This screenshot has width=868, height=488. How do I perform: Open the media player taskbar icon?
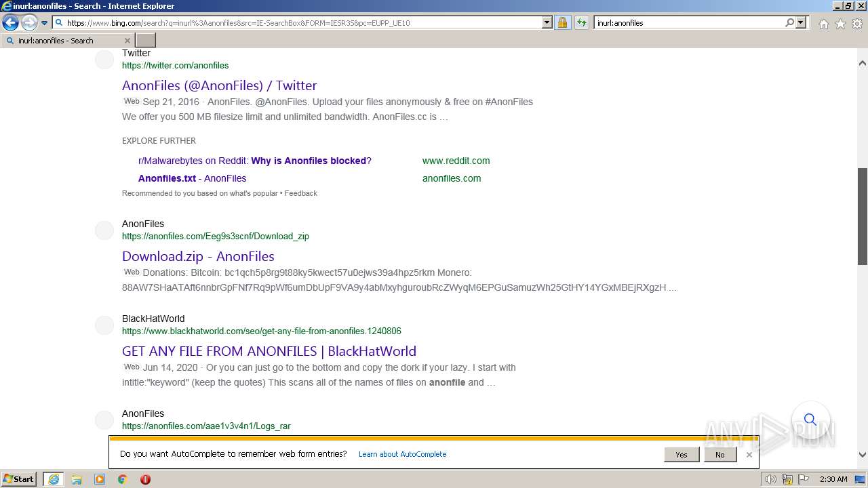(x=100, y=479)
